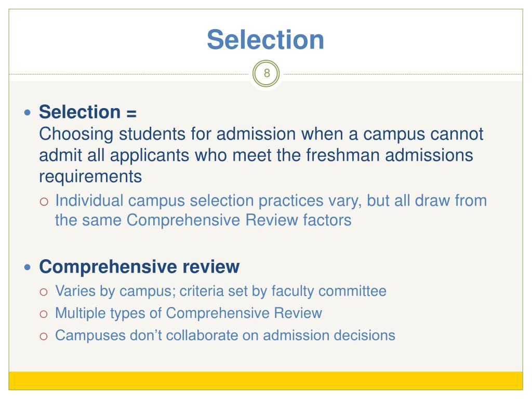
Task: Click the 'Selection' slide title
Action: coord(265,39)
